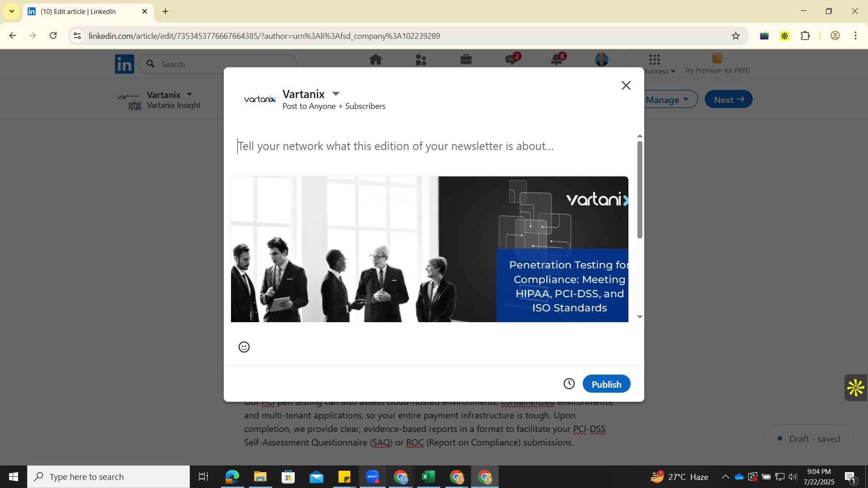Launch Microsoft Edge from taskbar

click(232, 477)
